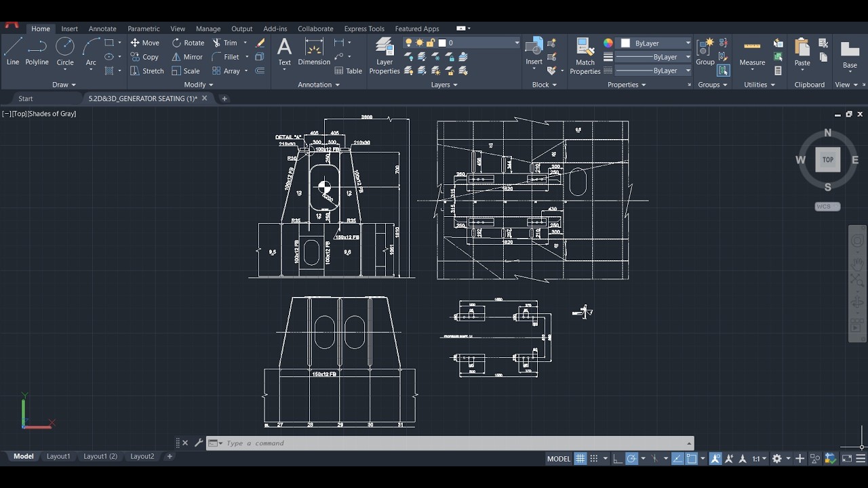Open the Start drawing tab
The height and width of the screenshot is (488, 868).
point(26,98)
